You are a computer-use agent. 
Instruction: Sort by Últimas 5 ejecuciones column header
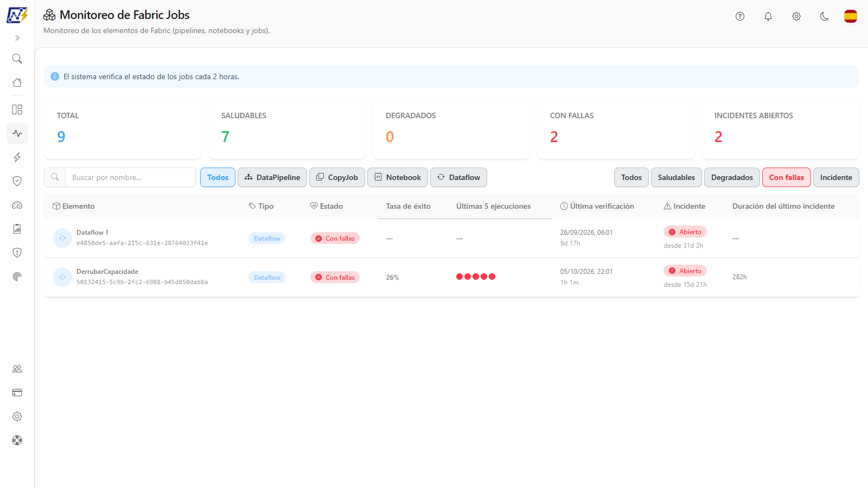(x=494, y=206)
